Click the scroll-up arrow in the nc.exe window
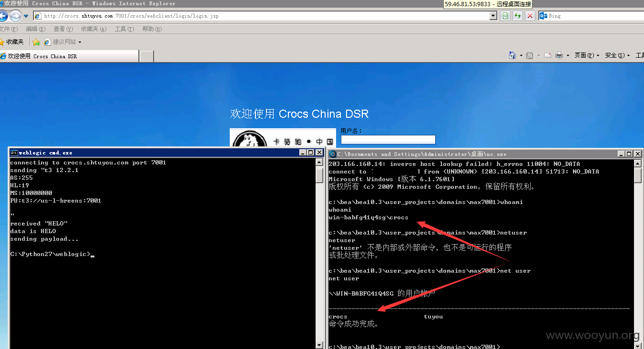 pos(638,164)
